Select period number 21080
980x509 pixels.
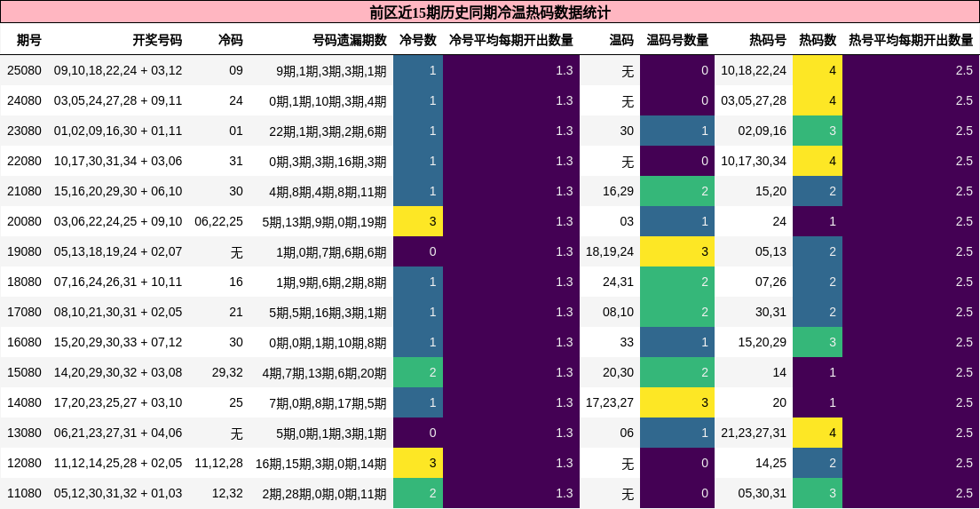(x=24, y=191)
